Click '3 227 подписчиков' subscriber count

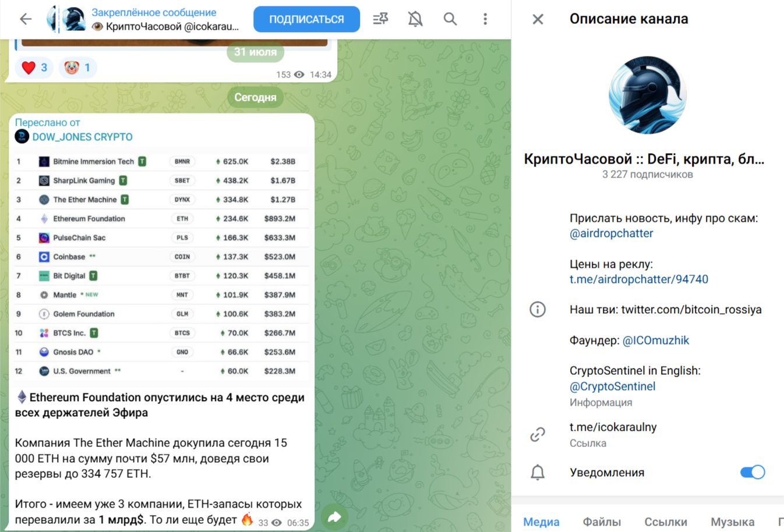tap(648, 175)
